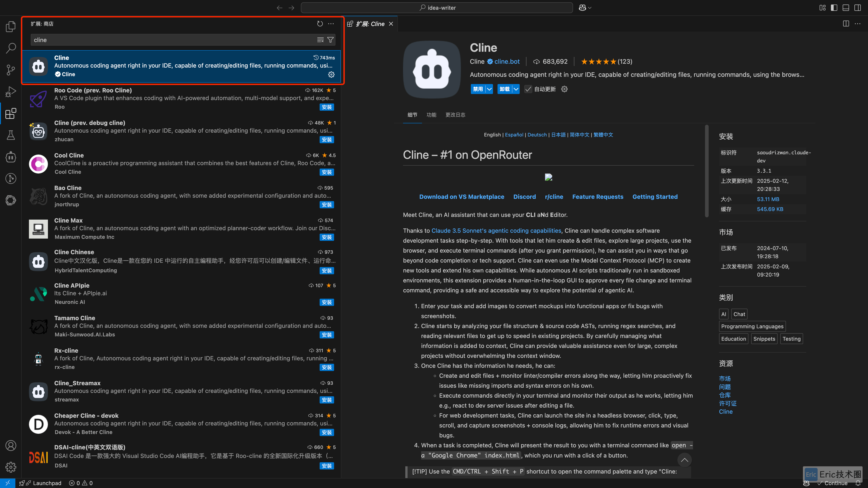
Task: Switch to the Changelog (更改日志) tab
Action: 455,115
